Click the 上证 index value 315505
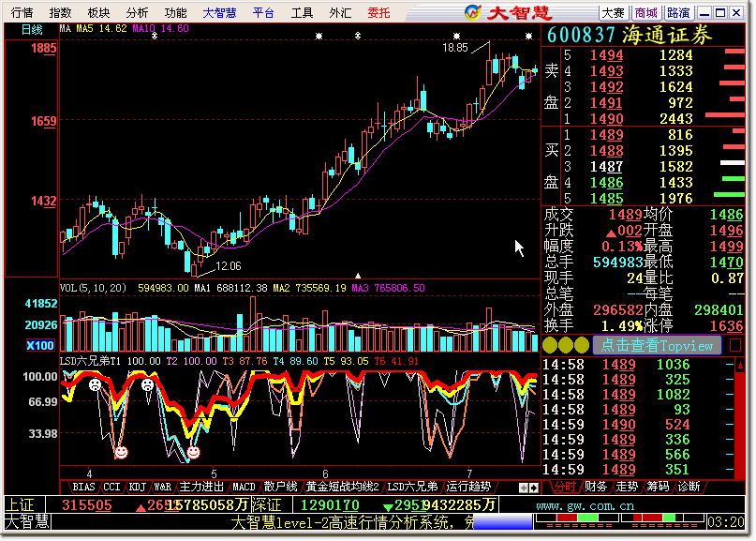 click(x=87, y=505)
